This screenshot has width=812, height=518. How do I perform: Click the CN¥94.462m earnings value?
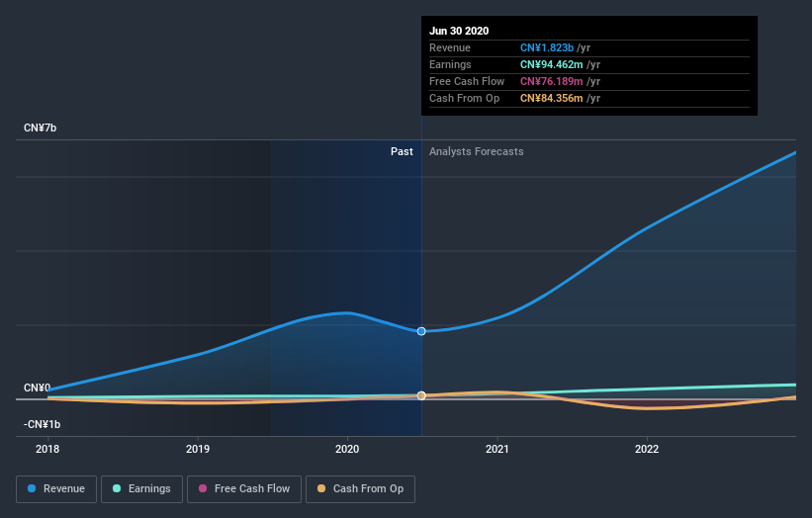(x=552, y=64)
